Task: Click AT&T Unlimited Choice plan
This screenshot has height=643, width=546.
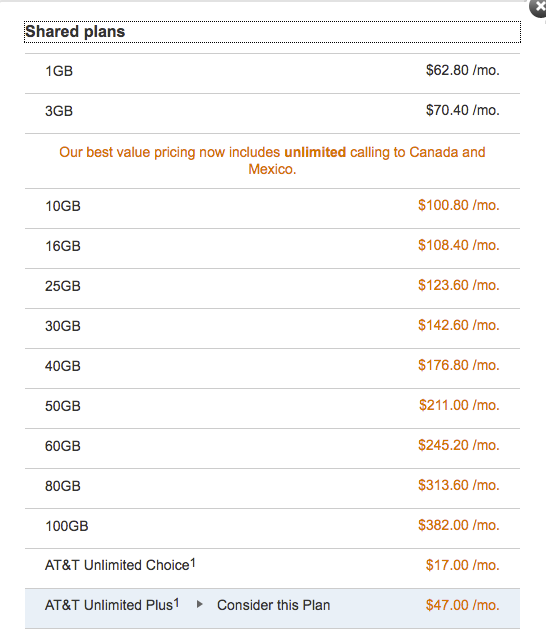Action: [x=272, y=568]
